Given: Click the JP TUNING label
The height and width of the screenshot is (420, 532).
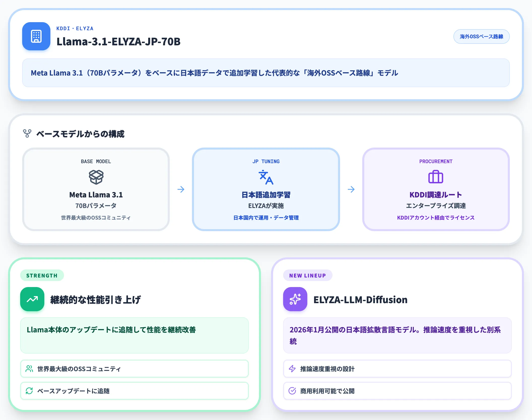Looking at the screenshot, I should point(266,161).
